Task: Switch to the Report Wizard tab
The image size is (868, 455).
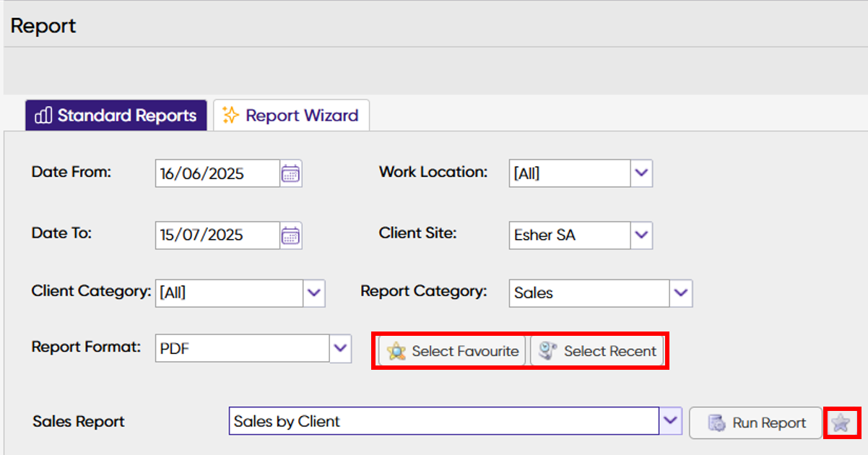Action: coord(292,116)
